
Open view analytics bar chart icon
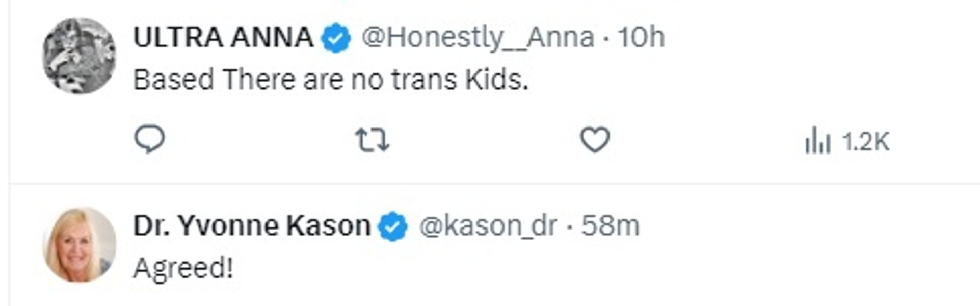tap(817, 141)
